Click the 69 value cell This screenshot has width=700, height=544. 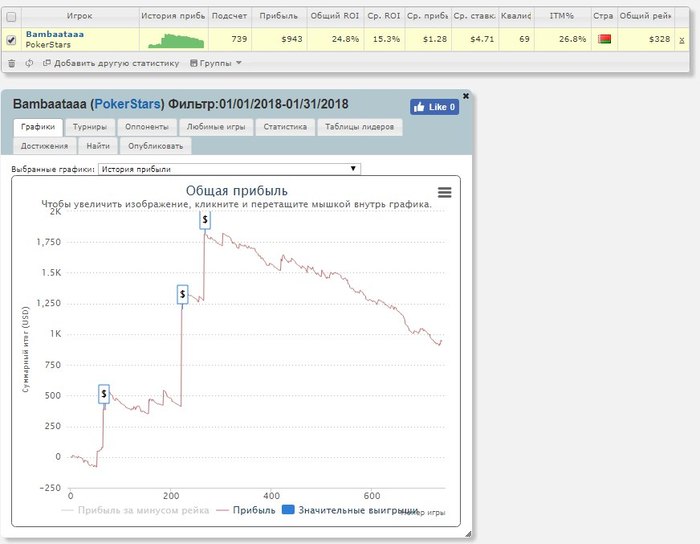517,39
